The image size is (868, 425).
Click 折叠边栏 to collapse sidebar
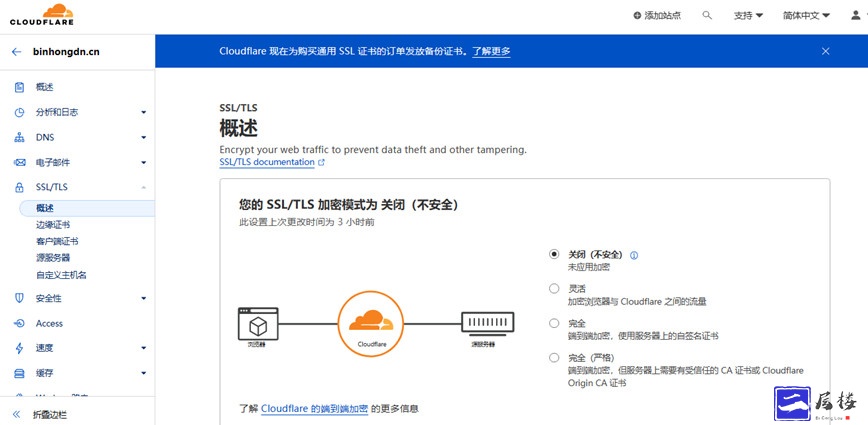tap(50, 414)
